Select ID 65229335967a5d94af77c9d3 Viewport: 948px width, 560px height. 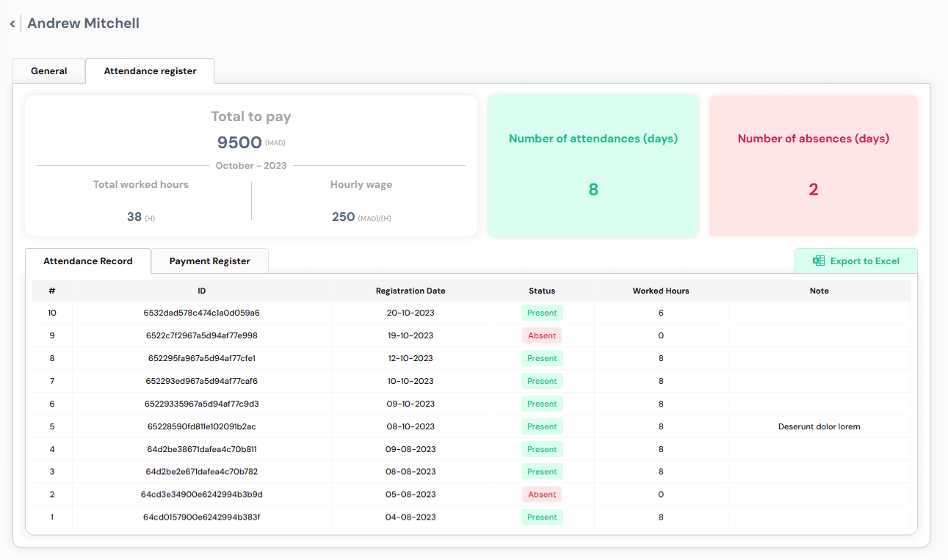202,404
